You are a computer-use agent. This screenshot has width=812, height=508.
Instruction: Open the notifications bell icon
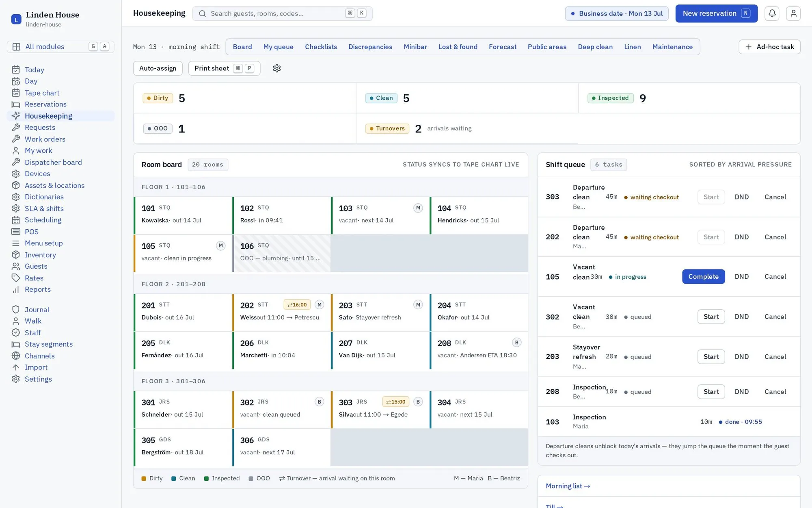coord(772,13)
